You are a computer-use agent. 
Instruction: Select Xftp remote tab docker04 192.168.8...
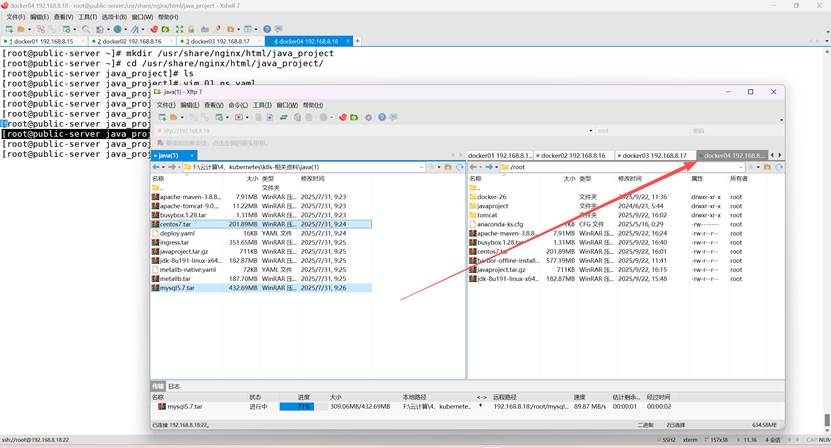coord(732,155)
